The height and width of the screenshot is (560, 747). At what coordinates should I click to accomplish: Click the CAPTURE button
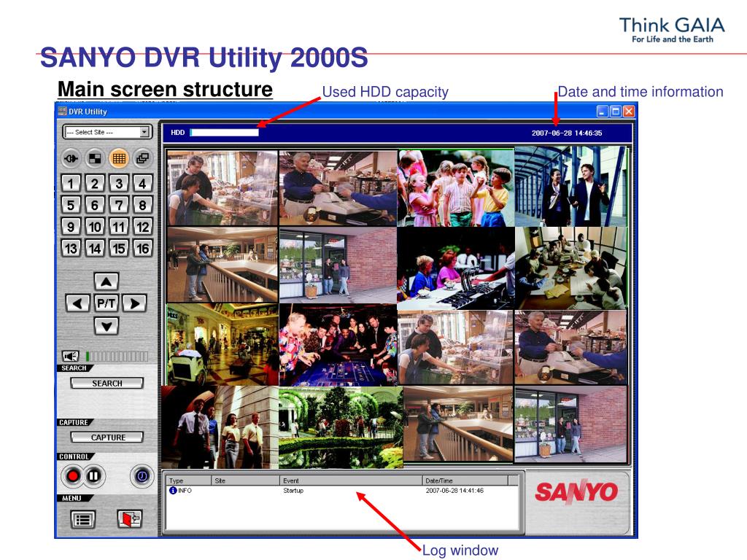coord(107,437)
